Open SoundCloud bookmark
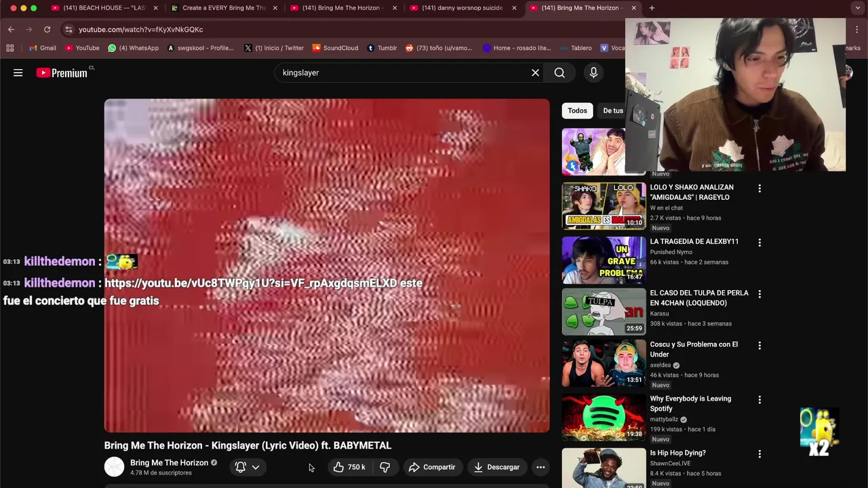The height and width of the screenshot is (488, 868). point(335,48)
